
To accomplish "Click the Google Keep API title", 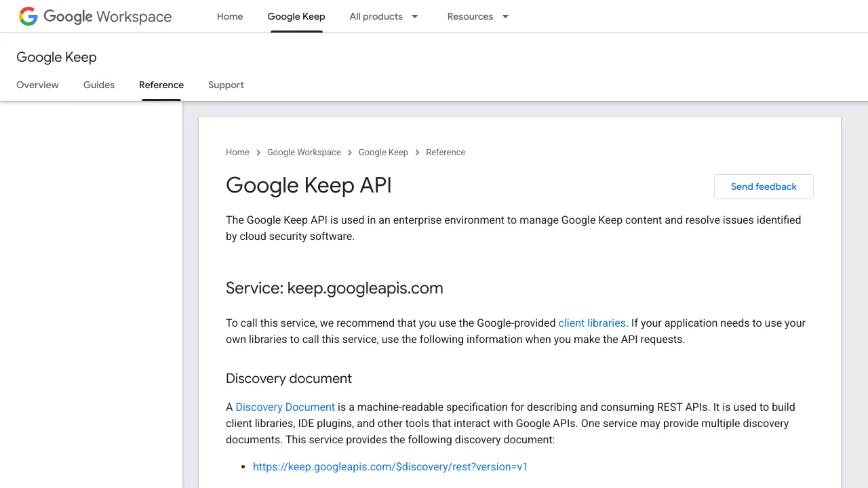I will [x=309, y=185].
